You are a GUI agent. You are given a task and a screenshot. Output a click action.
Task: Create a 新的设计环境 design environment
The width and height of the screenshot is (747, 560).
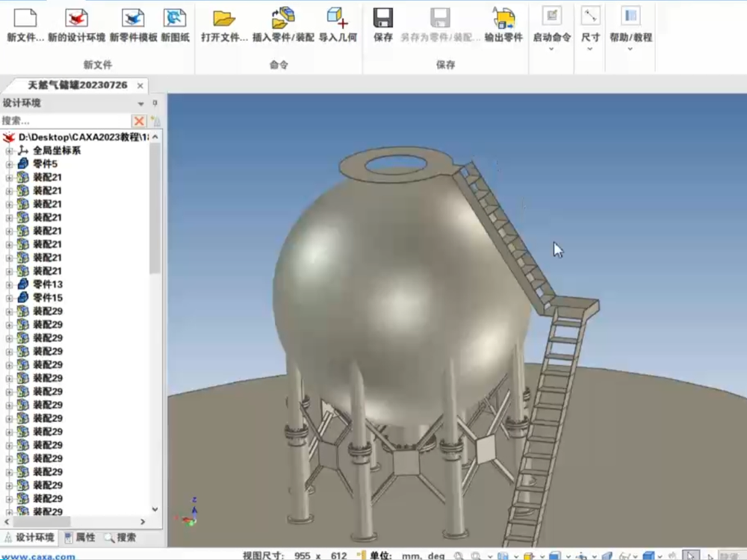(76, 18)
